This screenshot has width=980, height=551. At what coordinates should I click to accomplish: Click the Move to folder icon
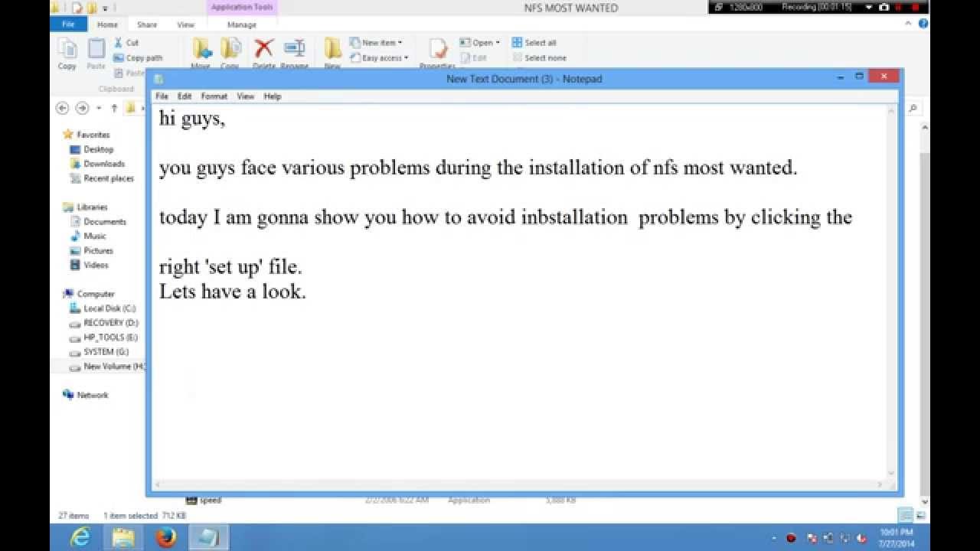click(x=201, y=48)
